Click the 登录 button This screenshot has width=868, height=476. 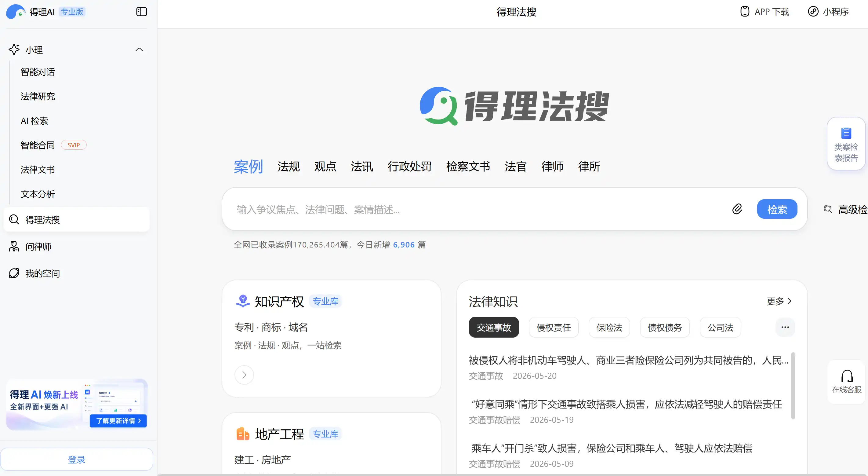click(x=77, y=459)
